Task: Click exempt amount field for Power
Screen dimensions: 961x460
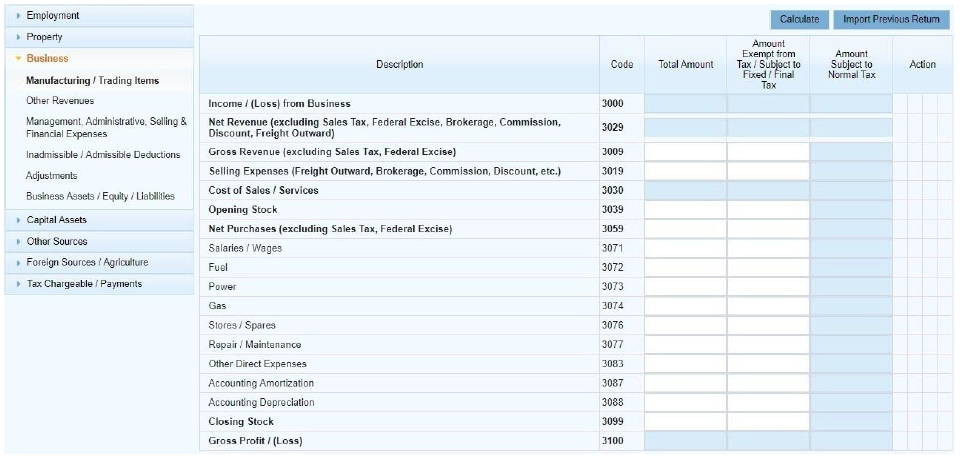Action: (x=768, y=287)
